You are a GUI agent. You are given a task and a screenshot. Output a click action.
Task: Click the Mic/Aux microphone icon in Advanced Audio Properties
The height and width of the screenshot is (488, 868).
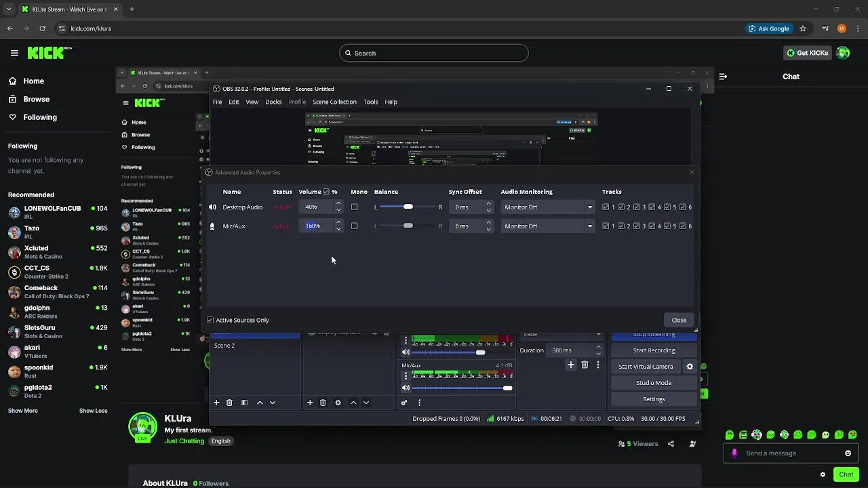(212, 226)
